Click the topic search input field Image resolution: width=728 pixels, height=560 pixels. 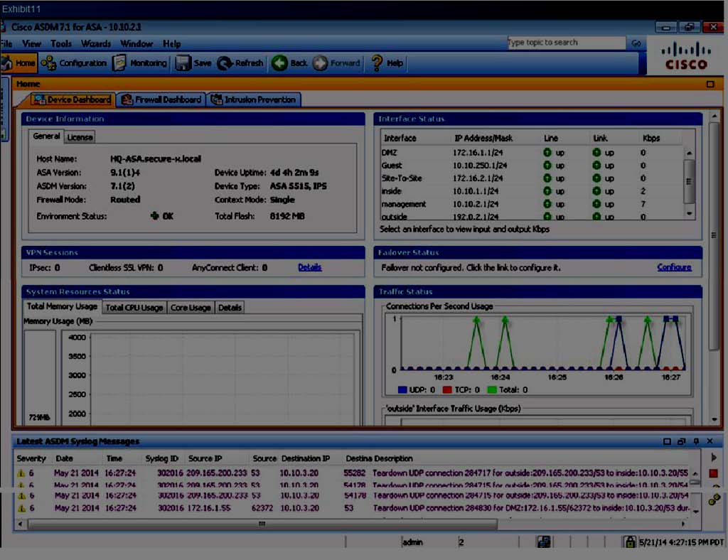click(x=566, y=42)
